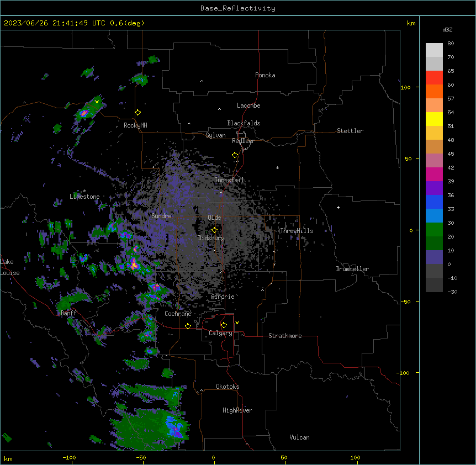
Task: Click the km unit label at top right
Action: coord(411,23)
